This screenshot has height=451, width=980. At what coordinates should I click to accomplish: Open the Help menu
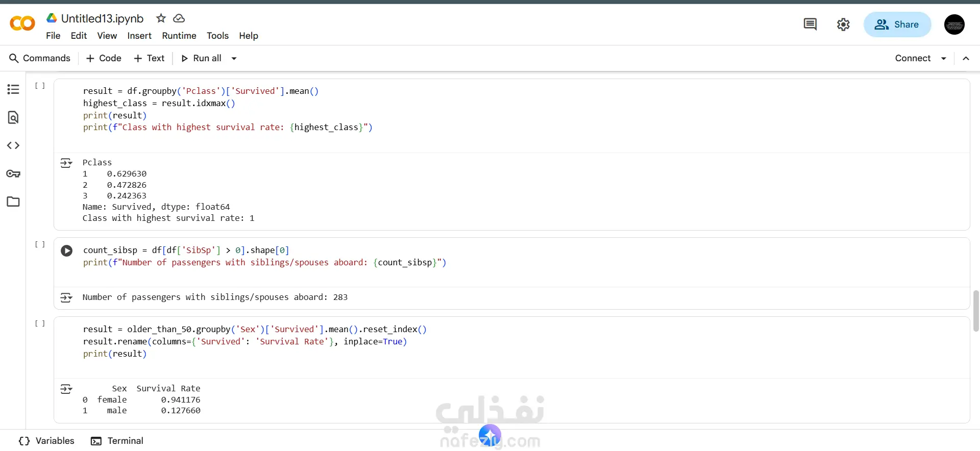pos(249,36)
